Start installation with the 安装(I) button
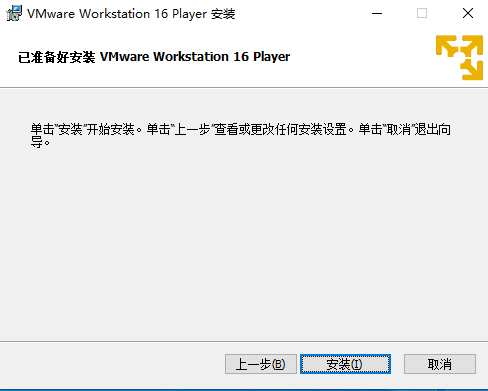 pyautogui.click(x=345, y=364)
